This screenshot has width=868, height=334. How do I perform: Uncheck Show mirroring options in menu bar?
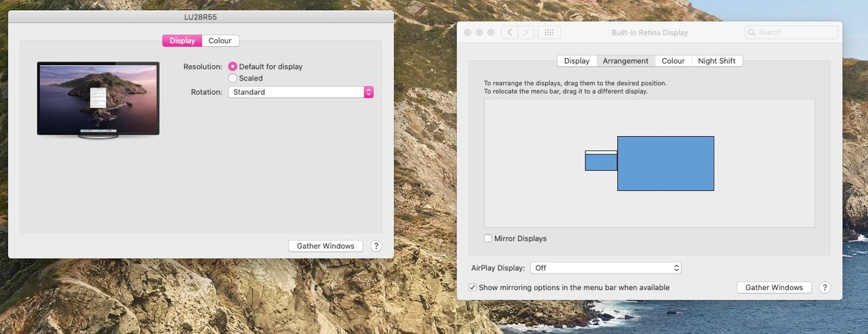click(473, 287)
